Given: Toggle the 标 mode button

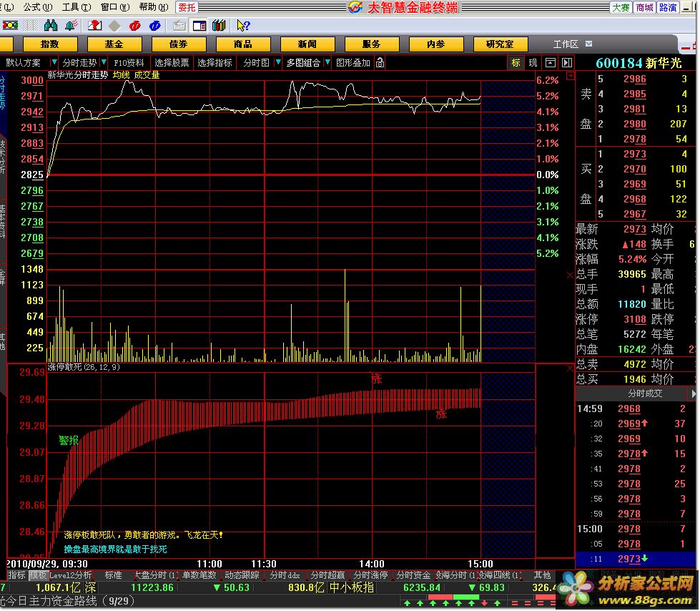Looking at the screenshot, I should (x=516, y=62).
